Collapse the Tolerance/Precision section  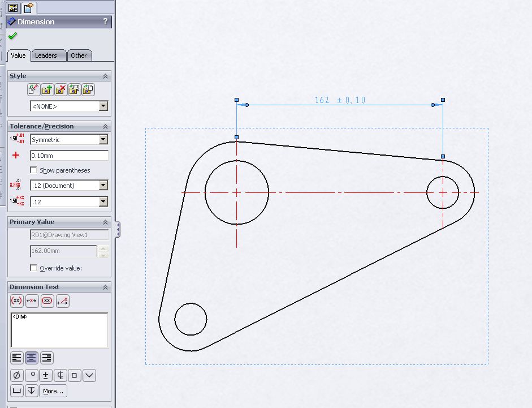106,126
